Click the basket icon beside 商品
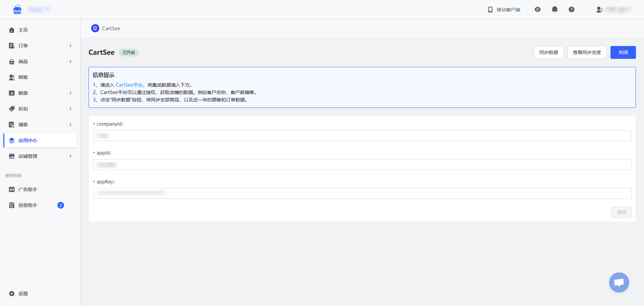The image size is (644, 306). (x=12, y=61)
